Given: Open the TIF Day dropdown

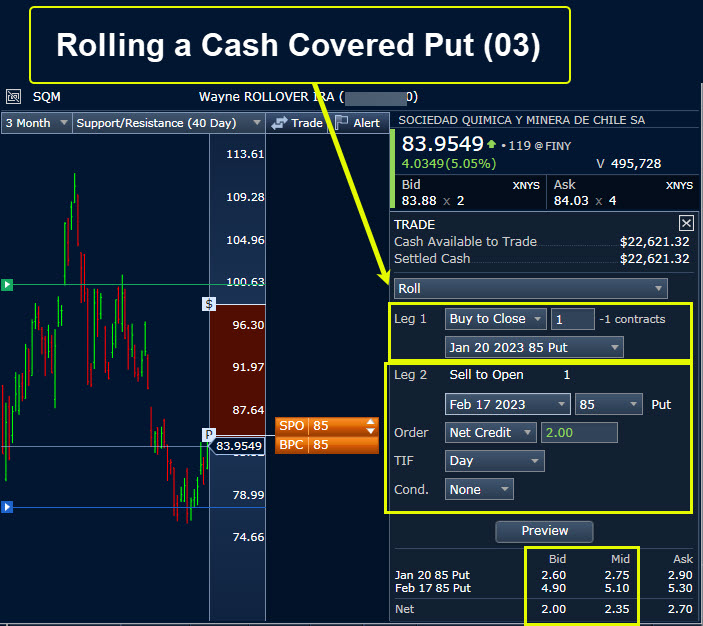Looking at the screenshot, I should (495, 461).
